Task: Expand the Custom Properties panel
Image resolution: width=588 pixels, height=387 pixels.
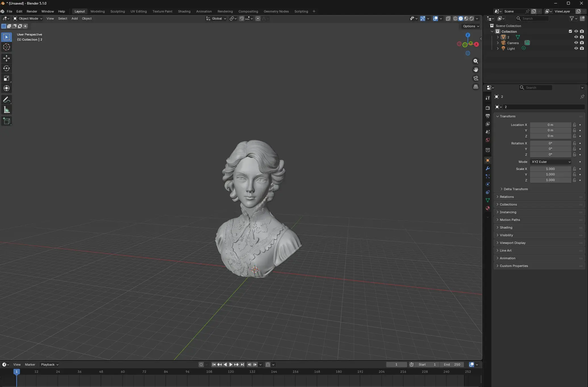Action: [x=539, y=266]
